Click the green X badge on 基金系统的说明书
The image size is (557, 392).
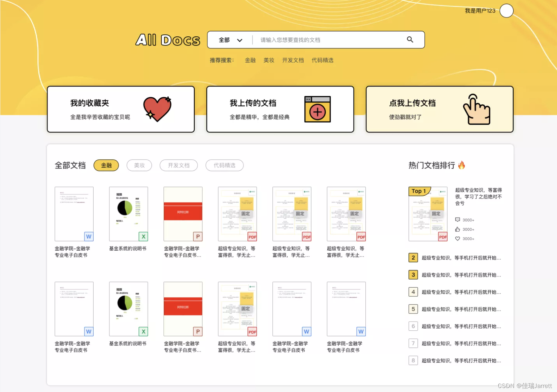point(143,237)
